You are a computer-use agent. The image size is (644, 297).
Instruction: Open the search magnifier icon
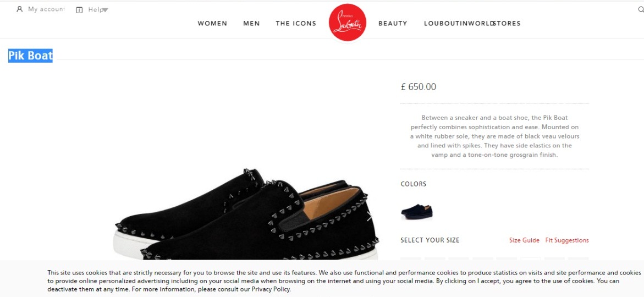click(x=641, y=9)
